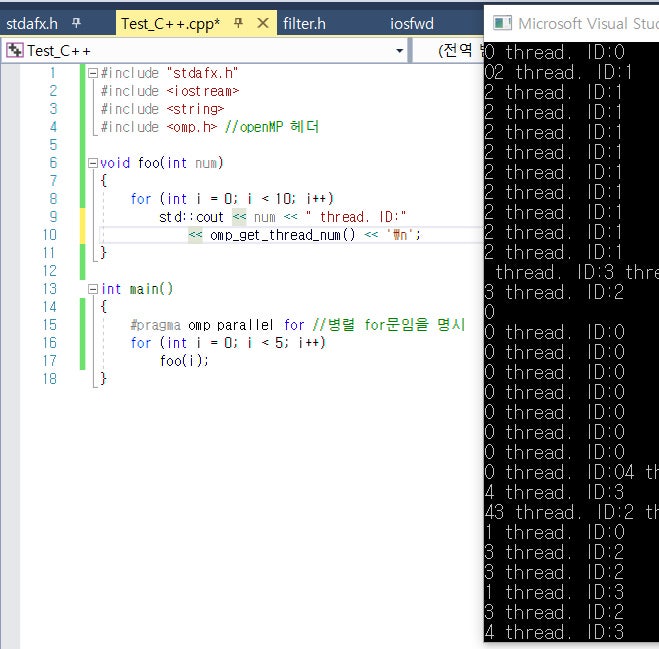The height and width of the screenshot is (649, 659).
Task: Click the pin icon on Test_C++.cpp tab
Action: [239, 22]
